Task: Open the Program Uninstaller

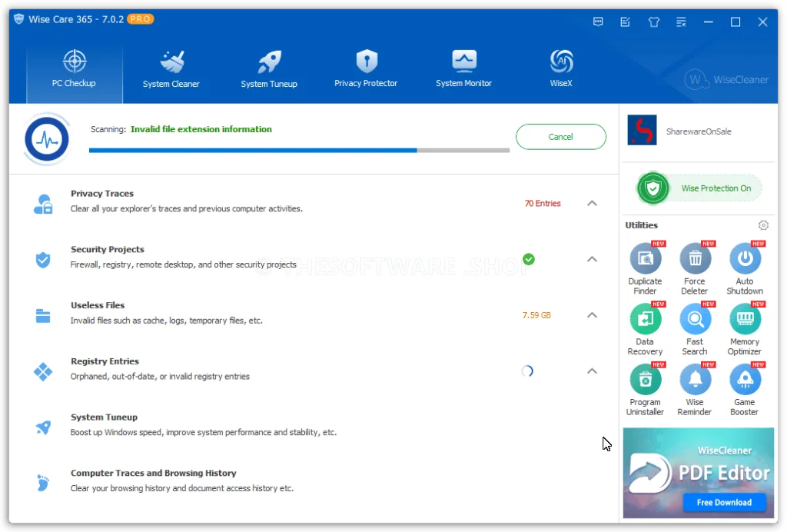Action: click(645, 380)
